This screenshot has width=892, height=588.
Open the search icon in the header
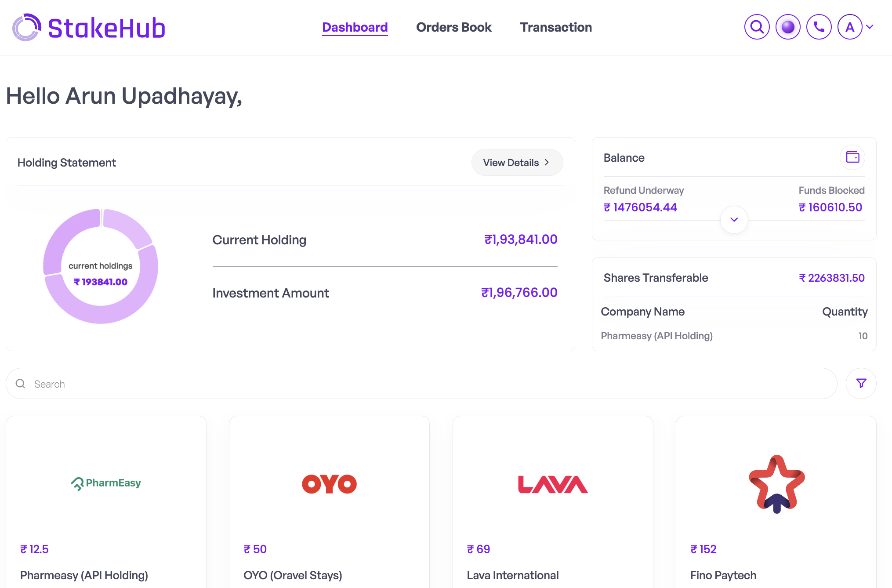(x=757, y=27)
